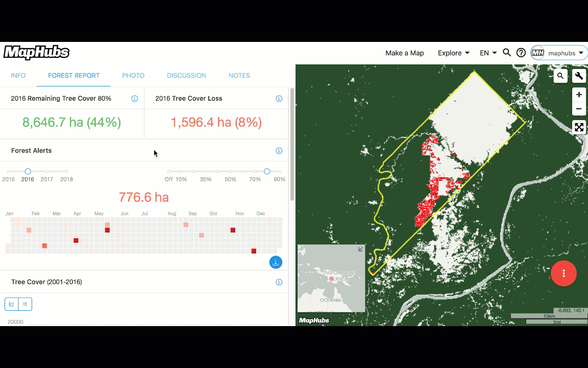Select the FOREST REPORT tab
Screen dimensions: 588x368
(x=73, y=76)
